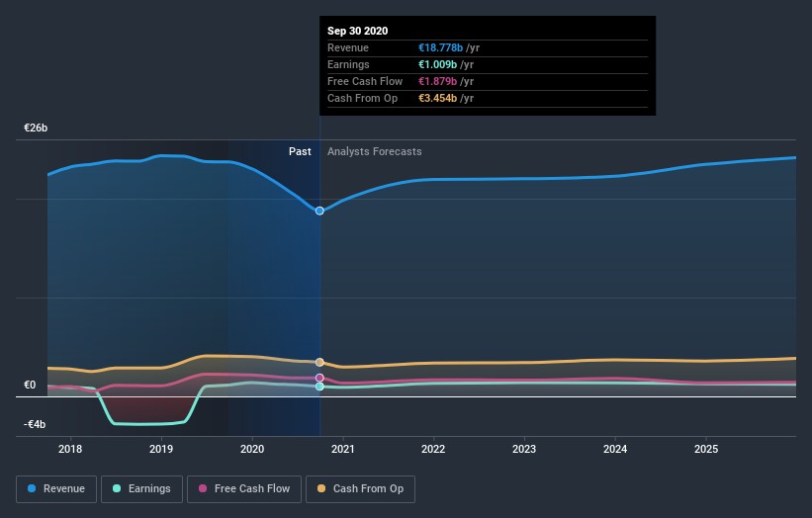This screenshot has height=518, width=812.
Task: Click the -€4b y-axis label
Action: pyautogui.click(x=35, y=424)
